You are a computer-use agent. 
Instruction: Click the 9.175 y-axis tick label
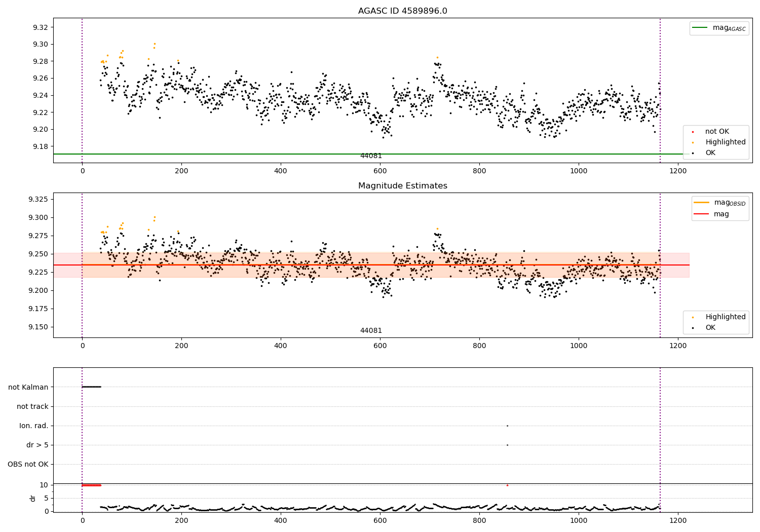tap(37, 309)
